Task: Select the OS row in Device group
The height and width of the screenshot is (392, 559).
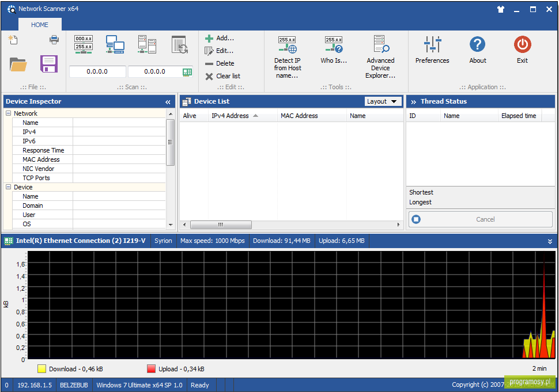Action: tap(89, 224)
